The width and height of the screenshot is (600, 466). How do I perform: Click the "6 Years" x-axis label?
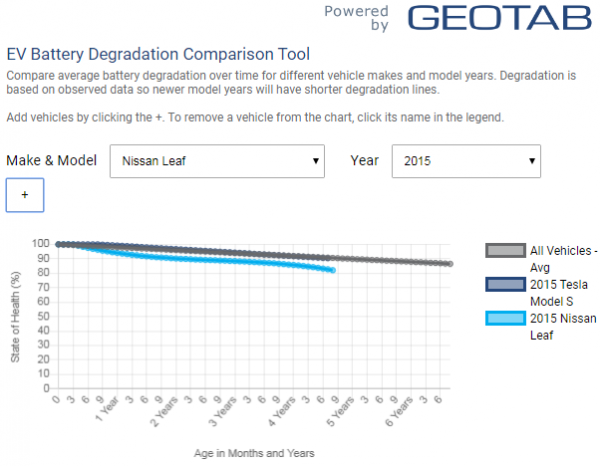point(399,412)
